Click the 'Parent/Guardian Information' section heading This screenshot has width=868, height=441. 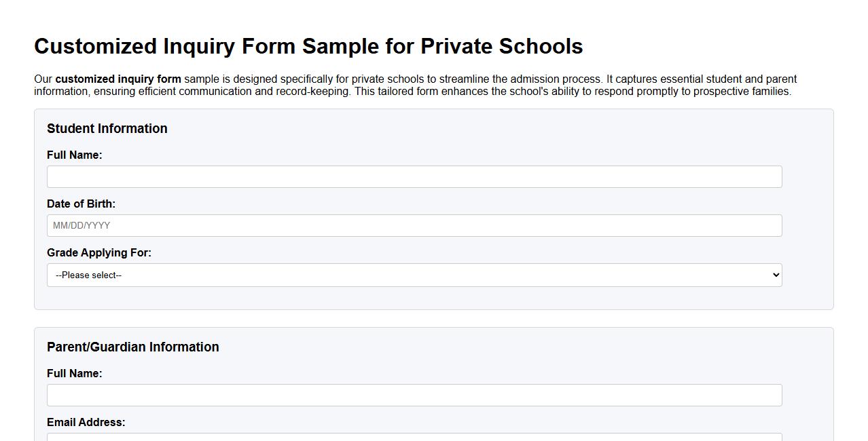pyautogui.click(x=133, y=347)
